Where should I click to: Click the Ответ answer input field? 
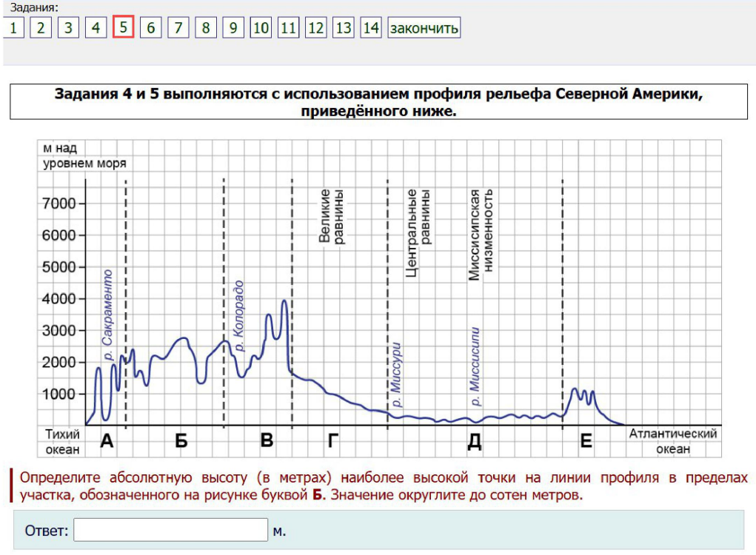170,530
